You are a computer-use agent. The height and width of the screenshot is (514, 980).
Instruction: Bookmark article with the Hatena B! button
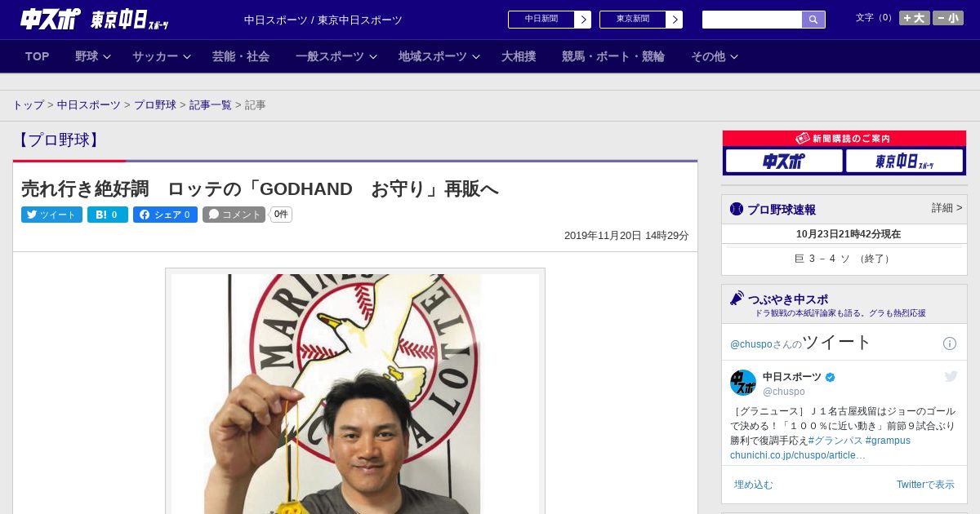[108, 215]
